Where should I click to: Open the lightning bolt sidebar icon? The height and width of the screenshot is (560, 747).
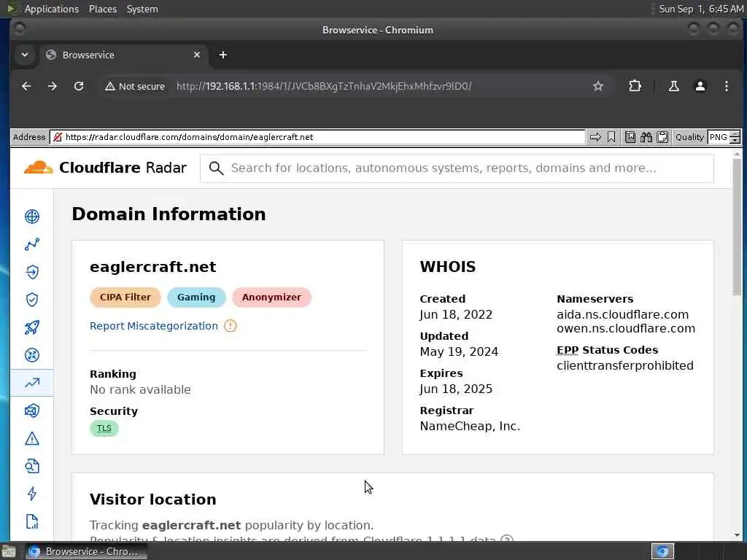(x=32, y=494)
